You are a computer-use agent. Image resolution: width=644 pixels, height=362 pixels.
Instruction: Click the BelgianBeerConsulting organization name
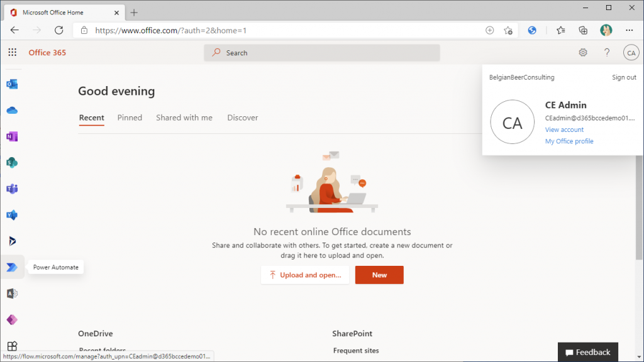[521, 77]
